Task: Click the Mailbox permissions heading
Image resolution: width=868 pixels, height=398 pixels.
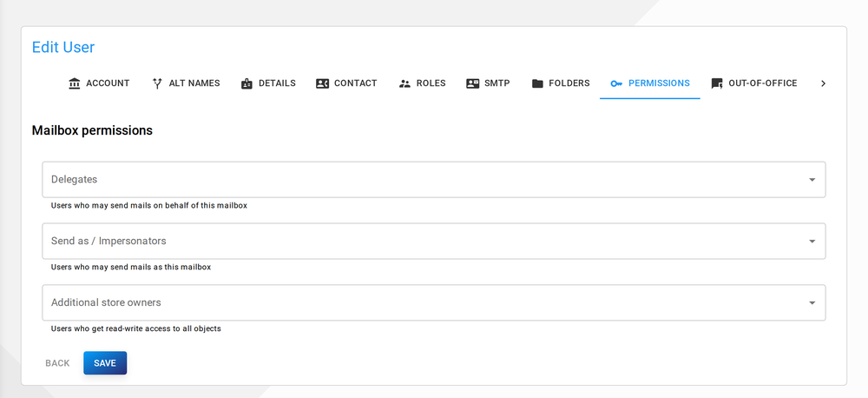Action: point(92,131)
